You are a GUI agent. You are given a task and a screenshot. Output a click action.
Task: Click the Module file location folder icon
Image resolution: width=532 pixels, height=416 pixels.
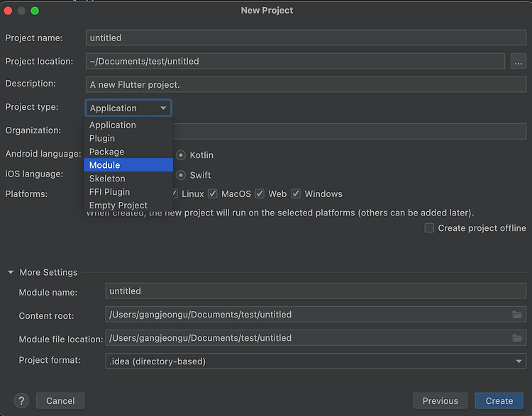[516, 338]
